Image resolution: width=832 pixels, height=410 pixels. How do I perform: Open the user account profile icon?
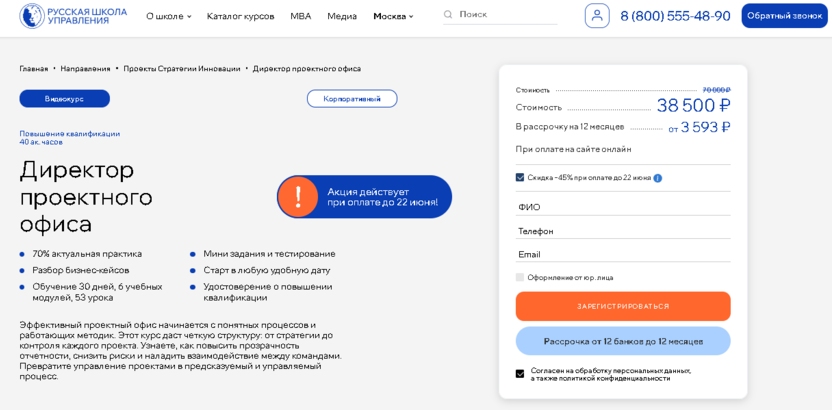tap(597, 16)
